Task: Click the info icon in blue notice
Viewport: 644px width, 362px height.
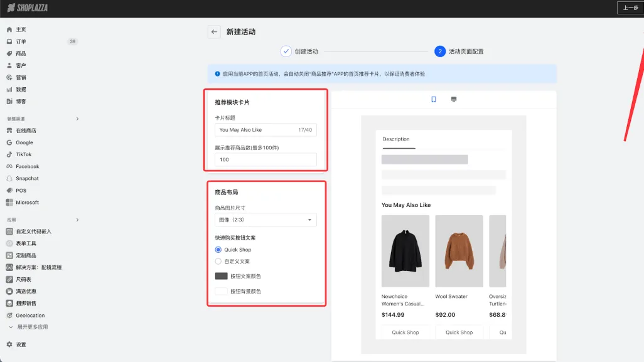Action: 217,74
